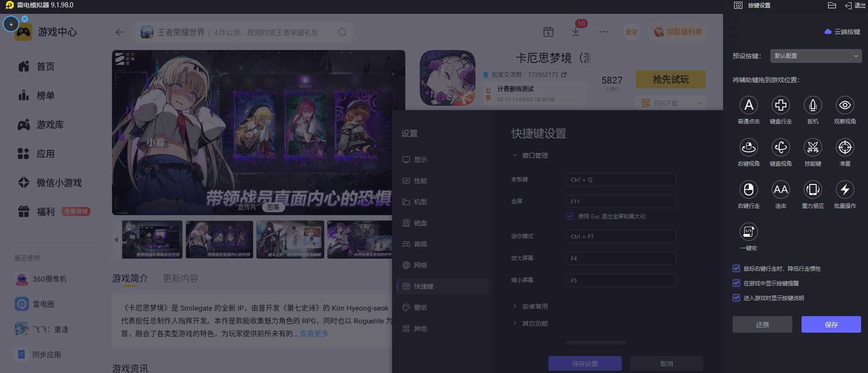Select the 连击 AA tool
This screenshot has width=868, height=373.
(x=781, y=190)
